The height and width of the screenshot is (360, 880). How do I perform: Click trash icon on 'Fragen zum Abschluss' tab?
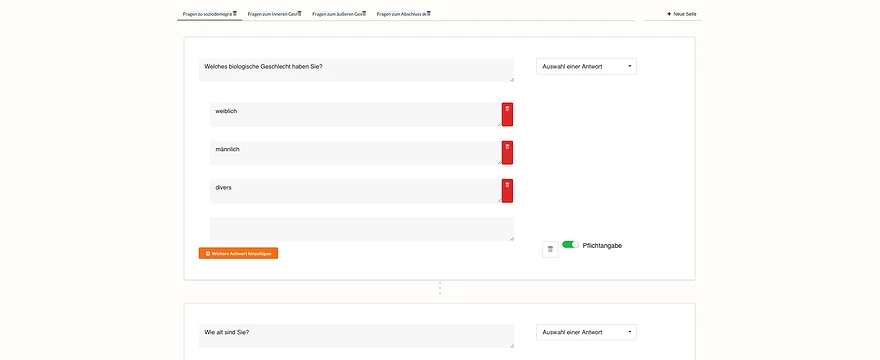click(429, 13)
